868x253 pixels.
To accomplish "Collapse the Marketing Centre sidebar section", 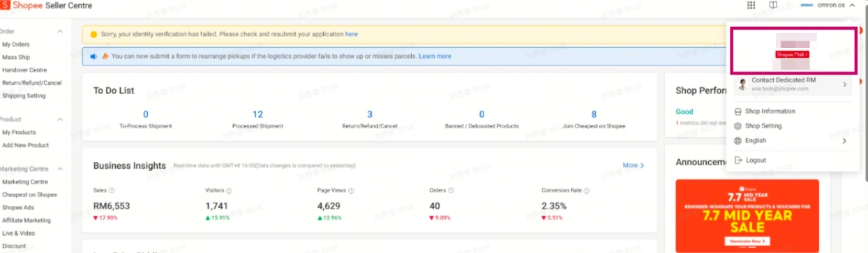I will click(60, 169).
